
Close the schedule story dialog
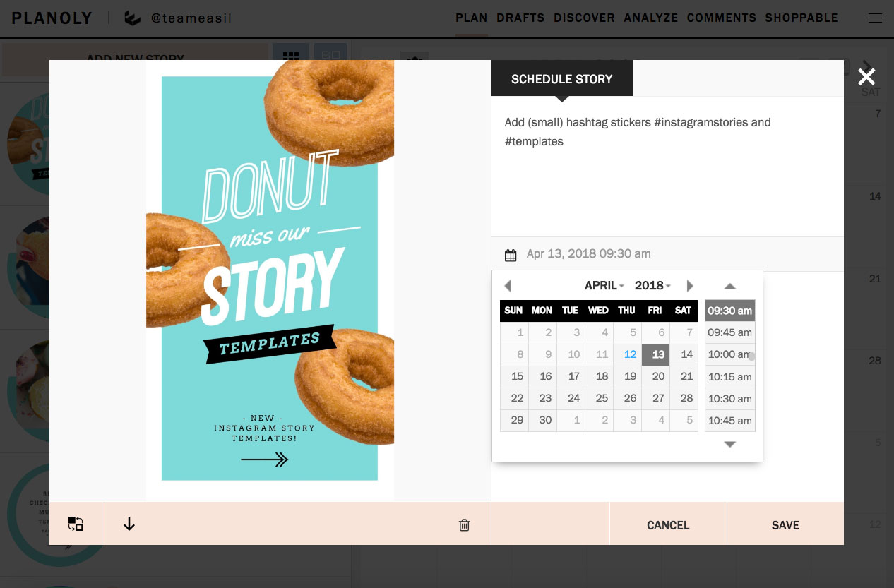866,77
